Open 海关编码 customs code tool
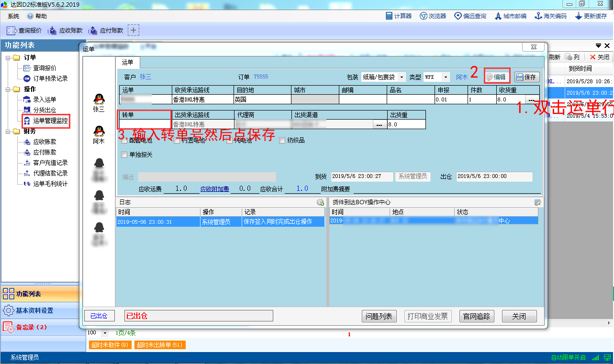614x364 pixels. click(551, 16)
